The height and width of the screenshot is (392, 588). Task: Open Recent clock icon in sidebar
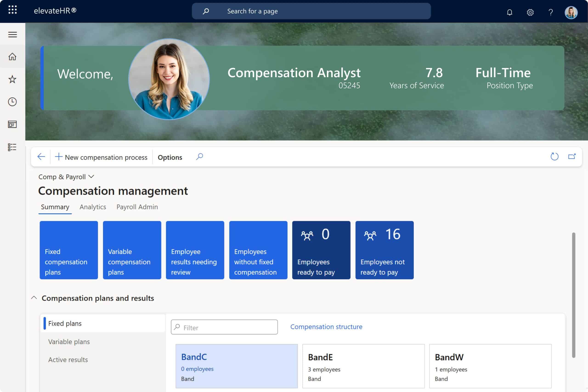coord(12,102)
